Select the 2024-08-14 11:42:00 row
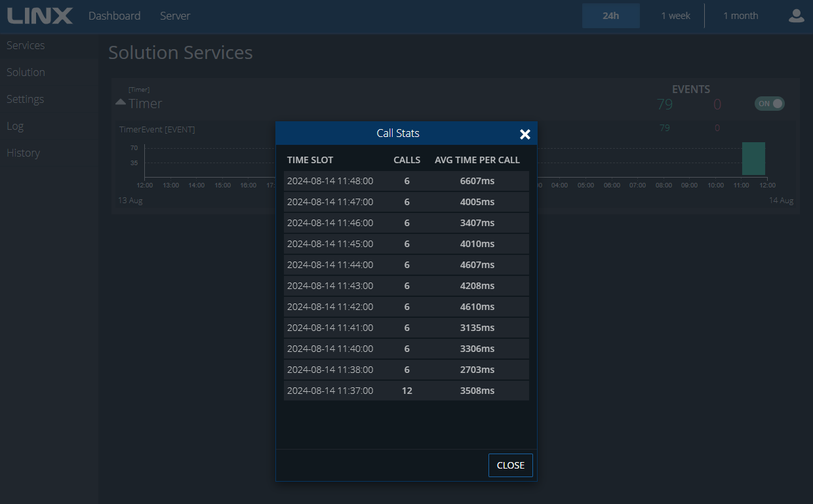813x504 pixels. [406, 307]
